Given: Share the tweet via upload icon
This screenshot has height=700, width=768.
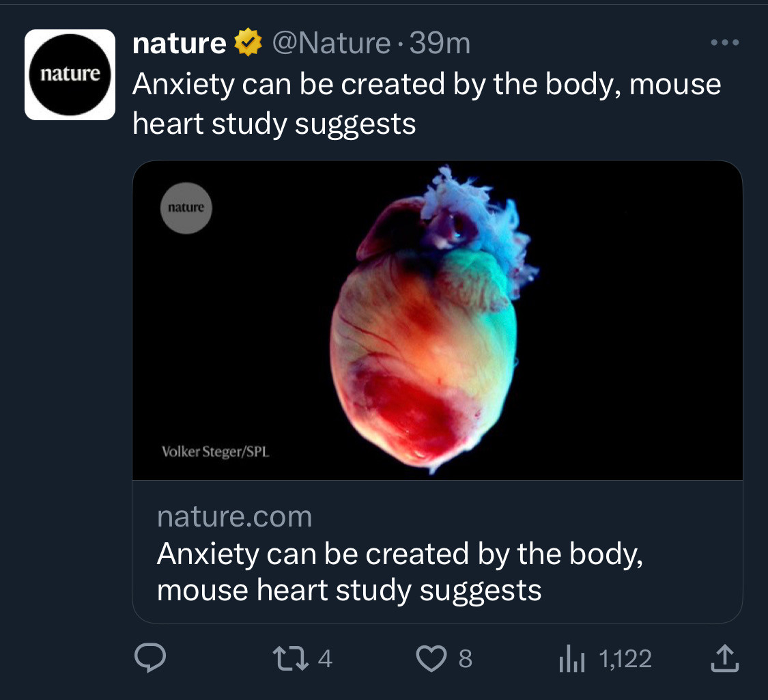Looking at the screenshot, I should click(724, 658).
